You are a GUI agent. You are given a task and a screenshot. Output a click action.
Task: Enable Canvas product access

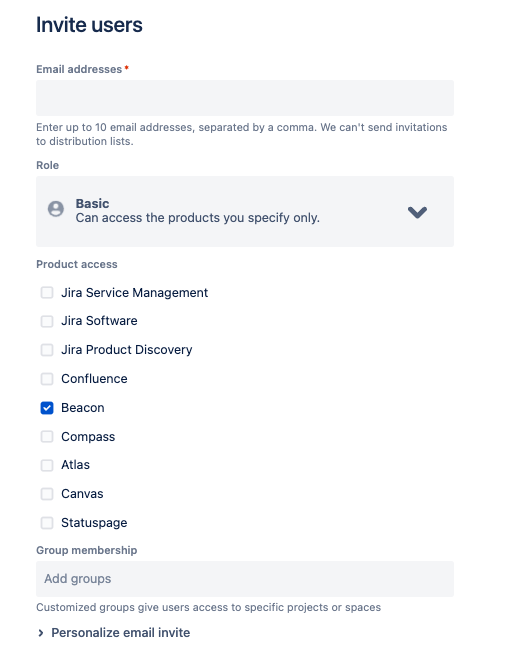(47, 494)
